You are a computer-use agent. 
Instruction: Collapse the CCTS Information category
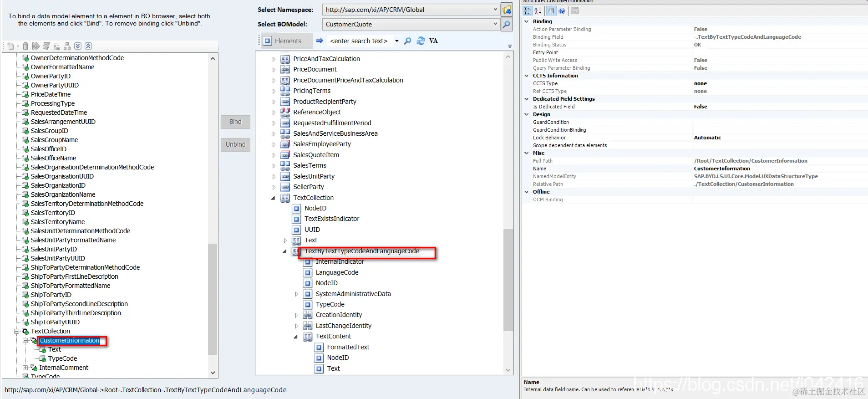point(527,76)
